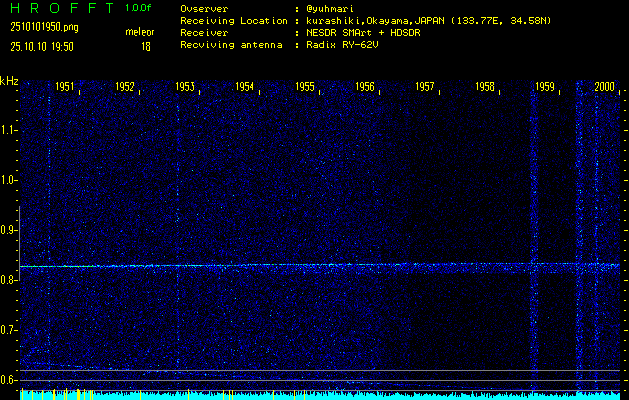Click the 1956 time marker
Viewport: 629px width, 400px height.
(365, 87)
